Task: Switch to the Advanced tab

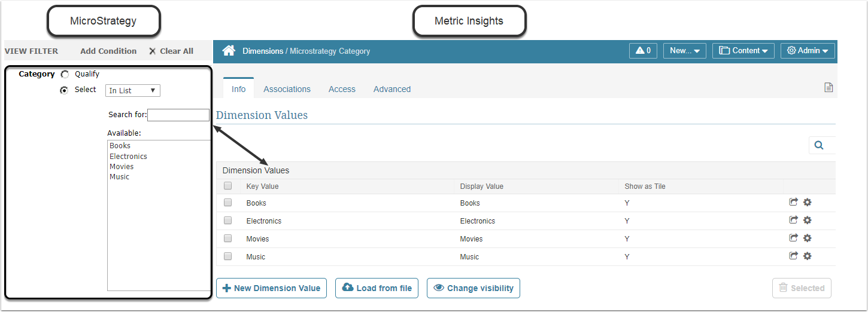Action: (x=392, y=89)
